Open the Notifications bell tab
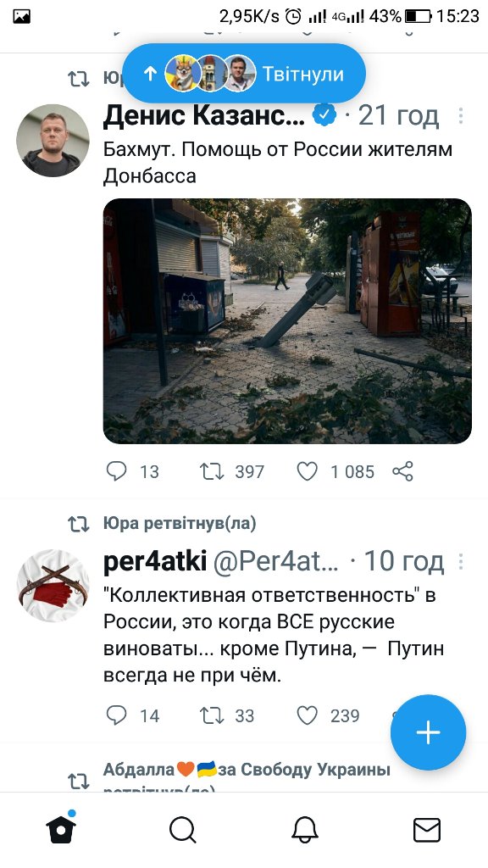Image resolution: width=488 pixels, height=868 pixels. (x=305, y=831)
